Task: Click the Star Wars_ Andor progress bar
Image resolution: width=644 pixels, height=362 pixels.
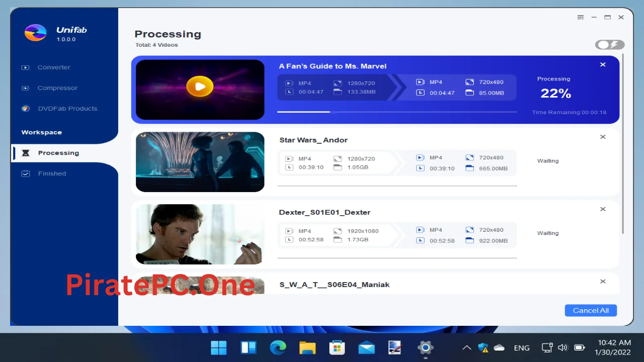Action: coord(397,186)
